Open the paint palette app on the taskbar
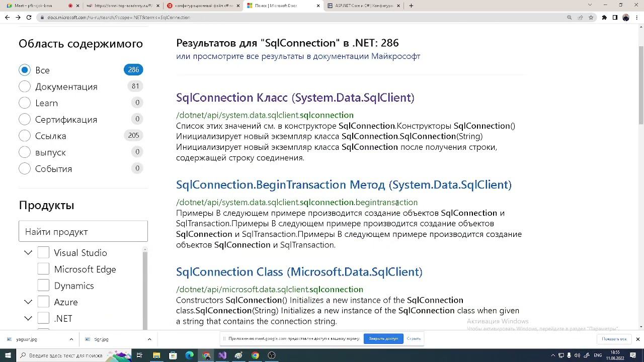The image size is (644, 362). click(x=238, y=355)
